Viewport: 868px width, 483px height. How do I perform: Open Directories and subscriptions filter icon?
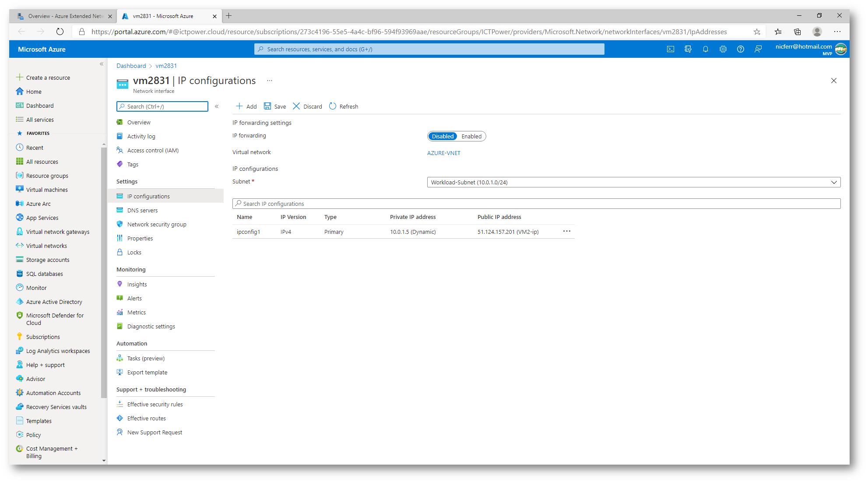(x=688, y=49)
